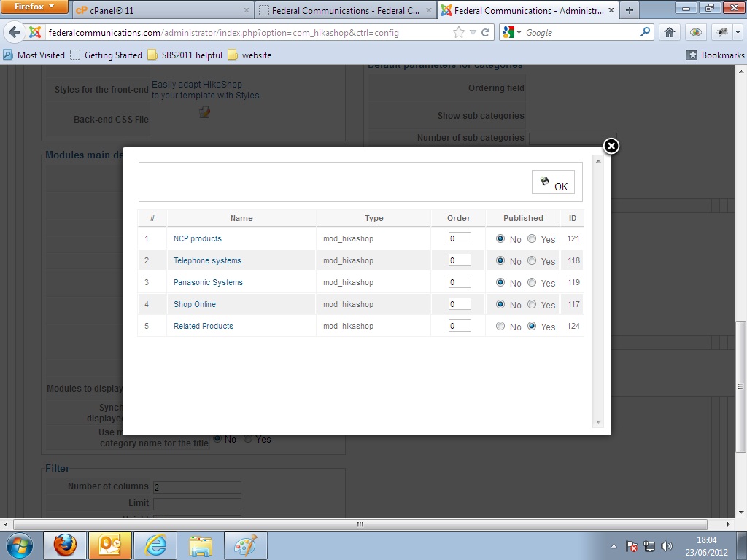Click the Order field for Shop Online
Viewport: 747px width, 560px height.
pos(460,304)
